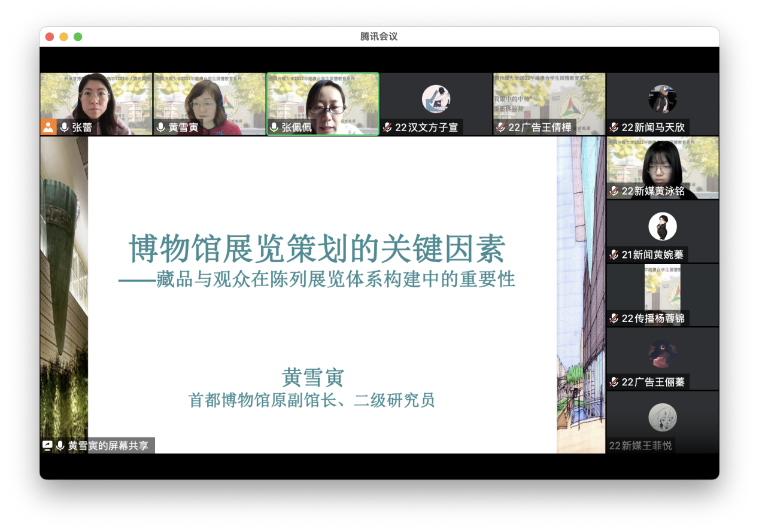Screen dimensions: 759x532
Task: Select the 22广告王俪蓁 participant tile avatar
Action: 662,354
